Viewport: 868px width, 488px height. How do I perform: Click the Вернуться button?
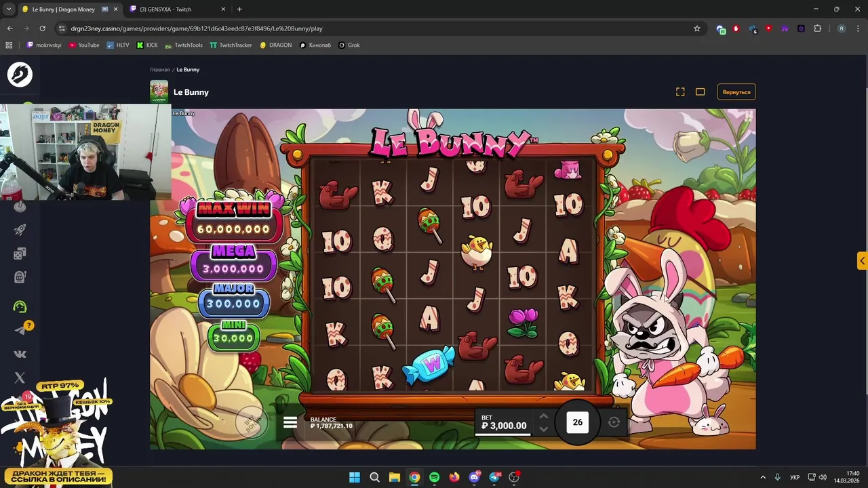pyautogui.click(x=736, y=91)
